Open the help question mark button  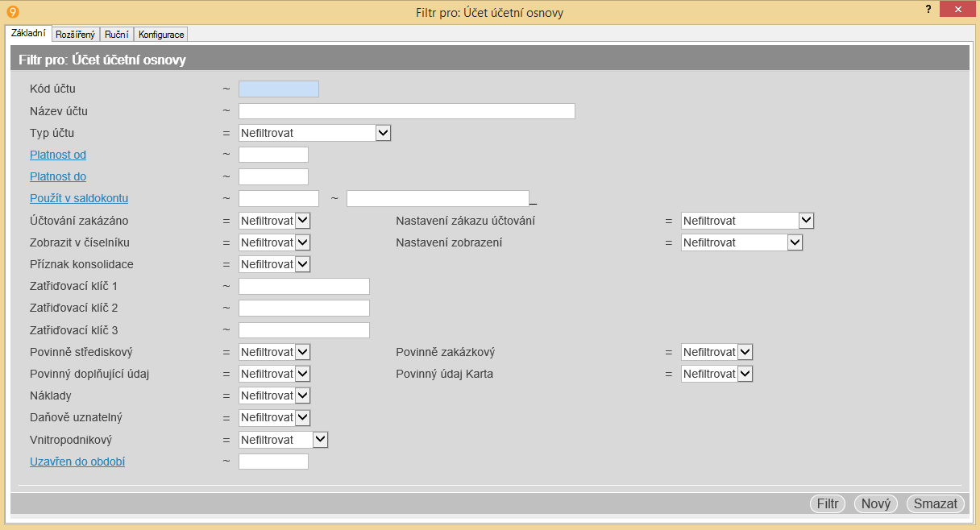pyautogui.click(x=928, y=8)
